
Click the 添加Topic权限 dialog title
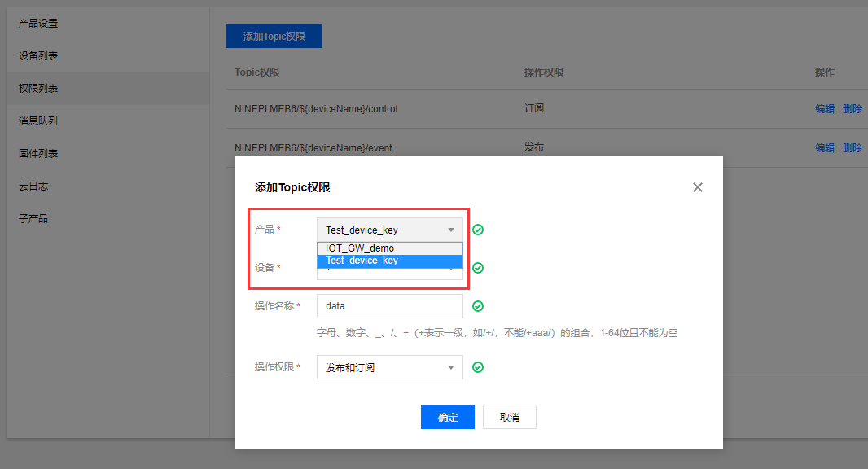292,188
